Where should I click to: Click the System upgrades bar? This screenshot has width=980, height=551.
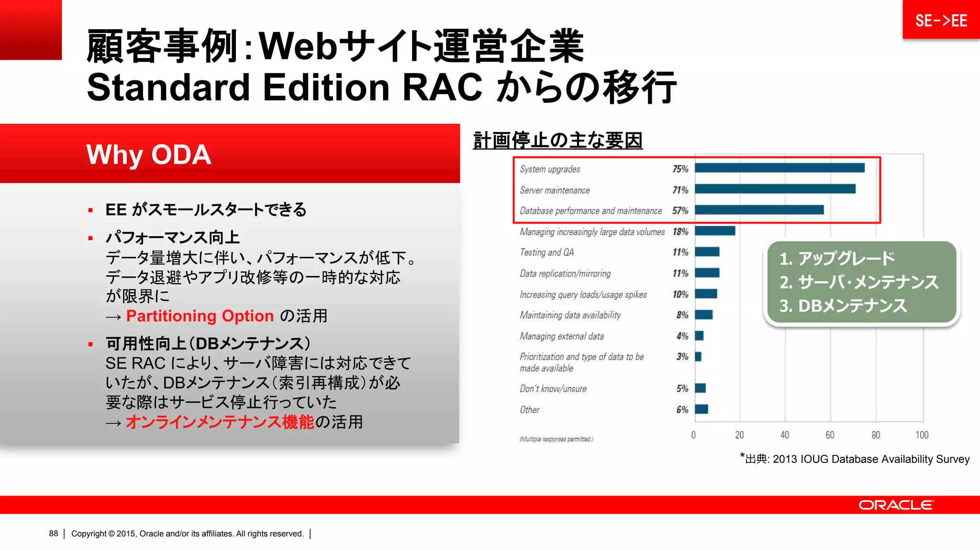click(x=780, y=168)
